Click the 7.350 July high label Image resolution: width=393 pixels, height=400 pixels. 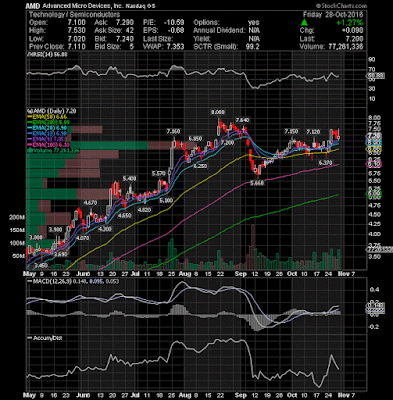(173, 132)
